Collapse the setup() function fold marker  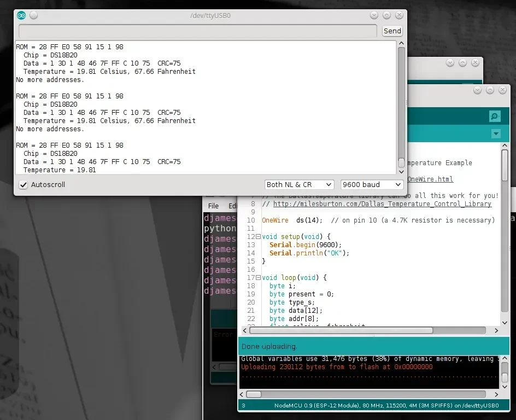click(259, 237)
